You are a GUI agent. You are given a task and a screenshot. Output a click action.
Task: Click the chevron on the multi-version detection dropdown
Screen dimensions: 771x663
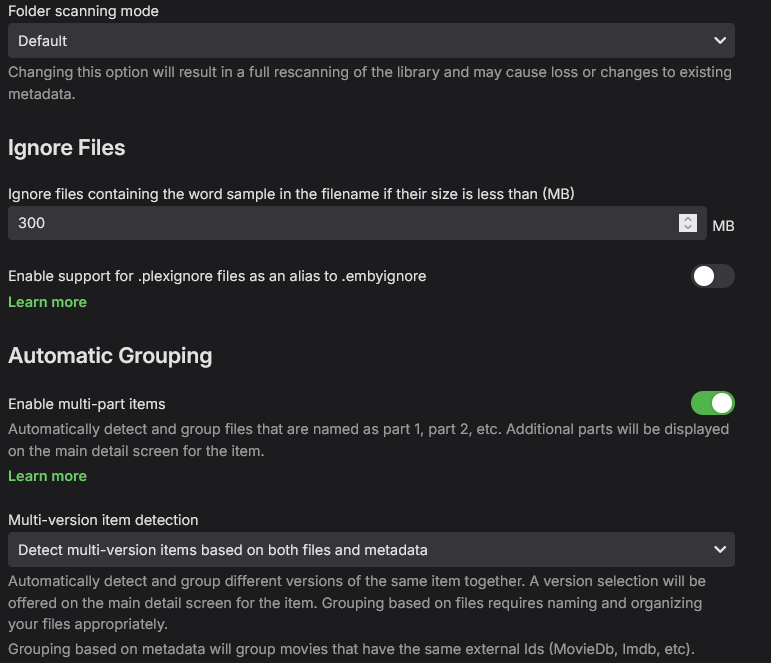pos(720,550)
